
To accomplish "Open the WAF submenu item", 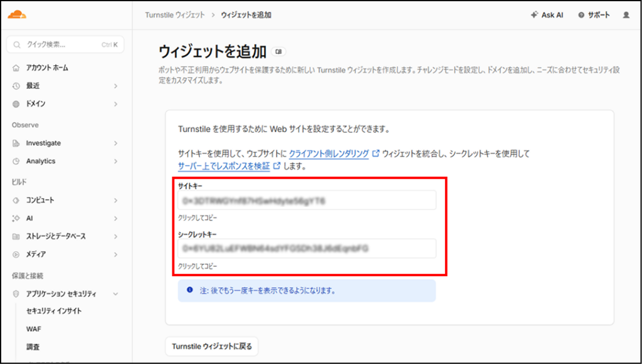I will pos(34,329).
